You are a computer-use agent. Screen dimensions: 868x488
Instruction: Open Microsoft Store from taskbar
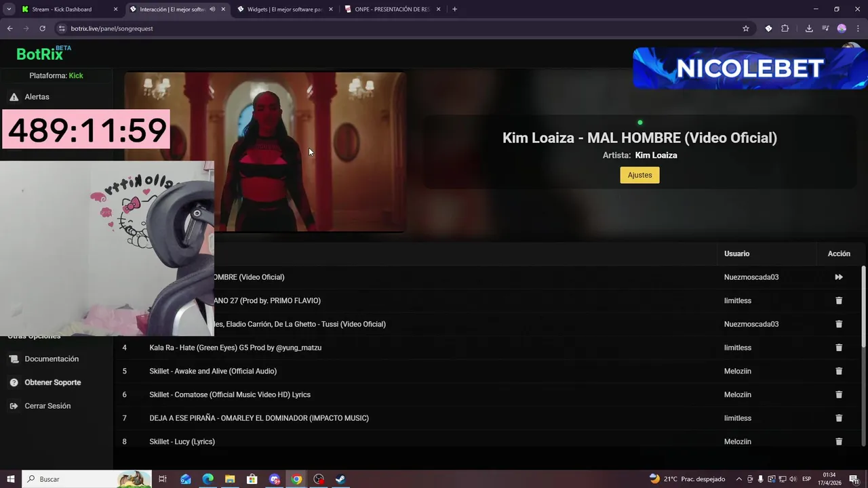pyautogui.click(x=252, y=479)
